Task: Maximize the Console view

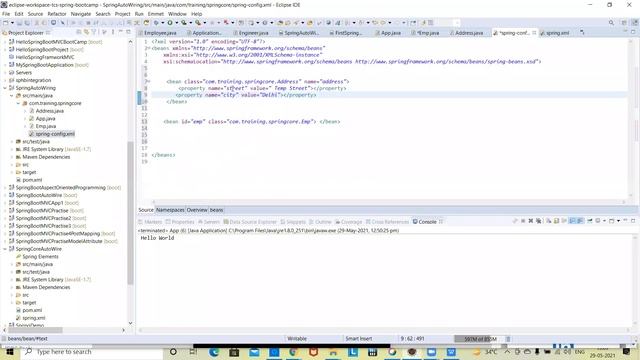Action: [x=633, y=221]
